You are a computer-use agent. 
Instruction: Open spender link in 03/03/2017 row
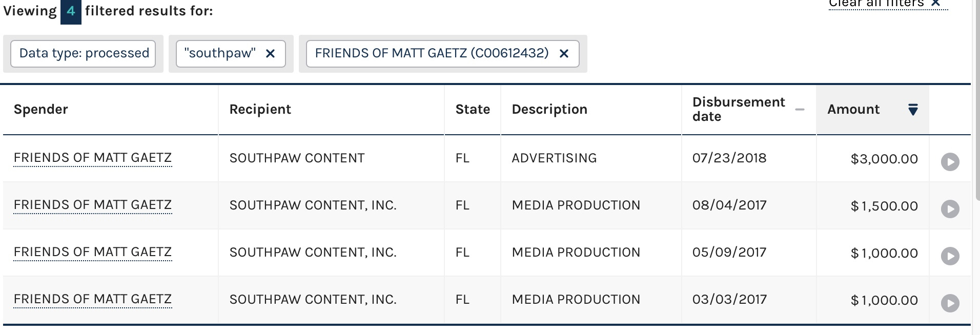pyautogui.click(x=93, y=299)
